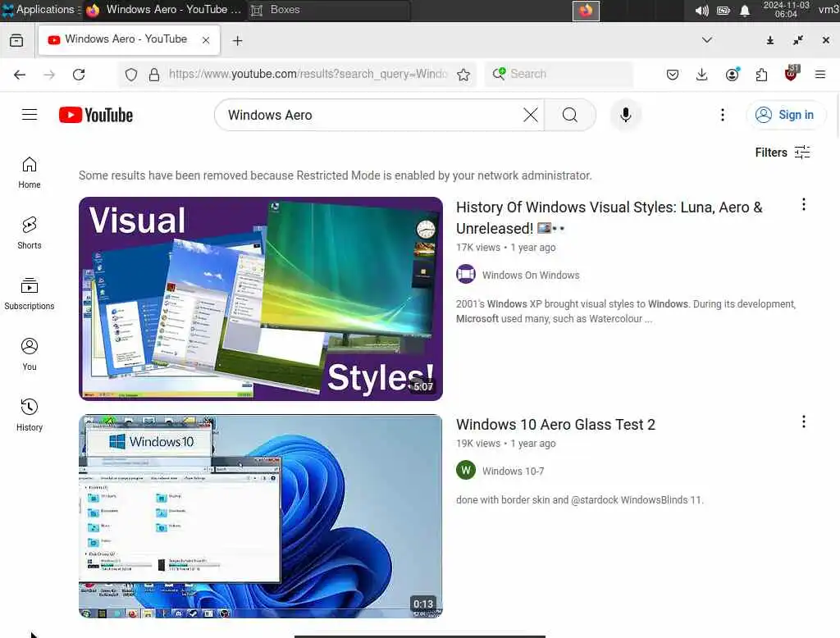Viewport: 840px width, 638px height.
Task: Go back in Firefox
Action: pyautogui.click(x=20, y=75)
